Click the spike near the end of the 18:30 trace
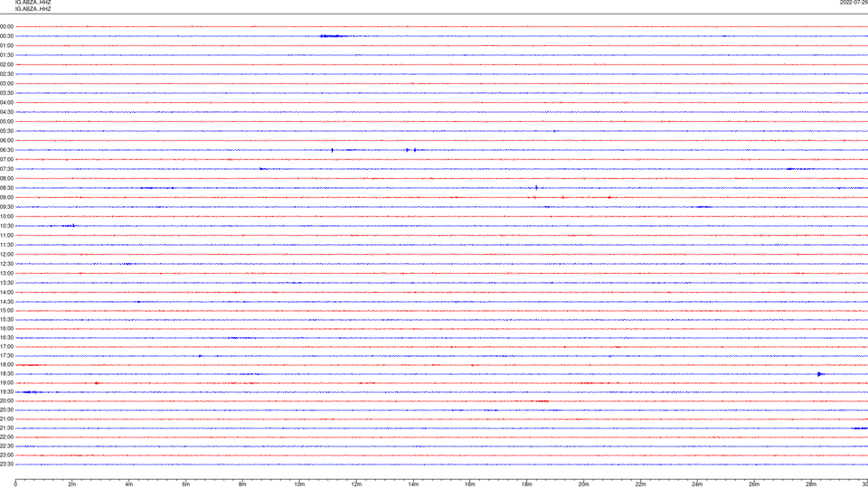 click(820, 374)
